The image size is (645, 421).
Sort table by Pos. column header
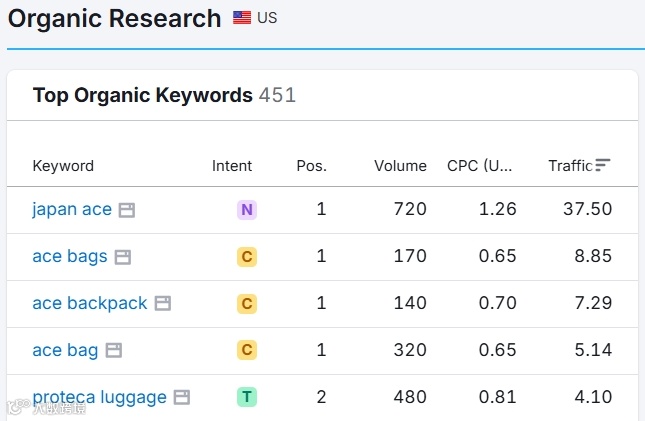click(311, 166)
